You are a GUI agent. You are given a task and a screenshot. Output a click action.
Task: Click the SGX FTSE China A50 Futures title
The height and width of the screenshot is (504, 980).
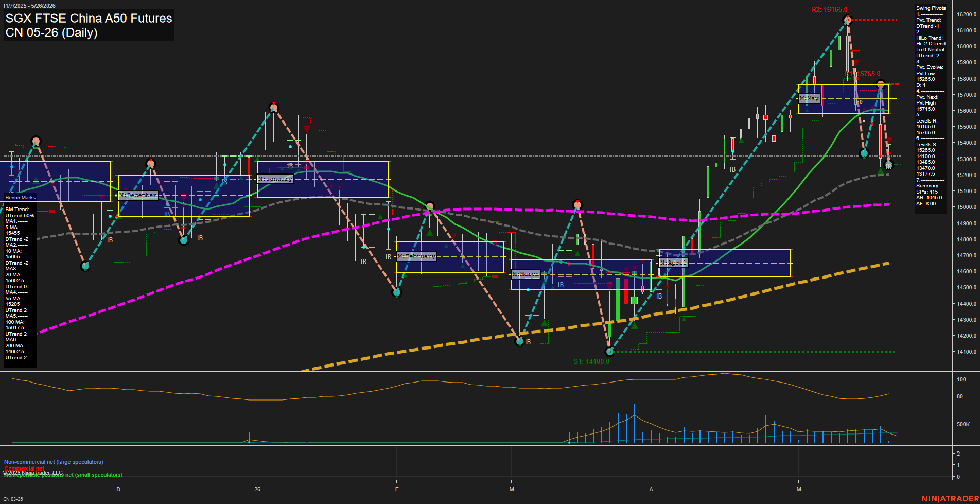(x=89, y=18)
